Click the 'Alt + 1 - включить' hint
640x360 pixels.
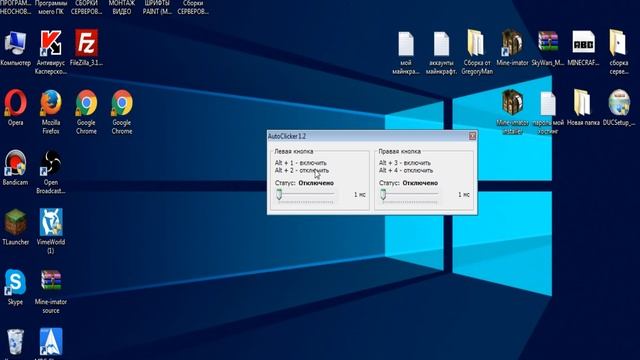[x=300, y=163]
